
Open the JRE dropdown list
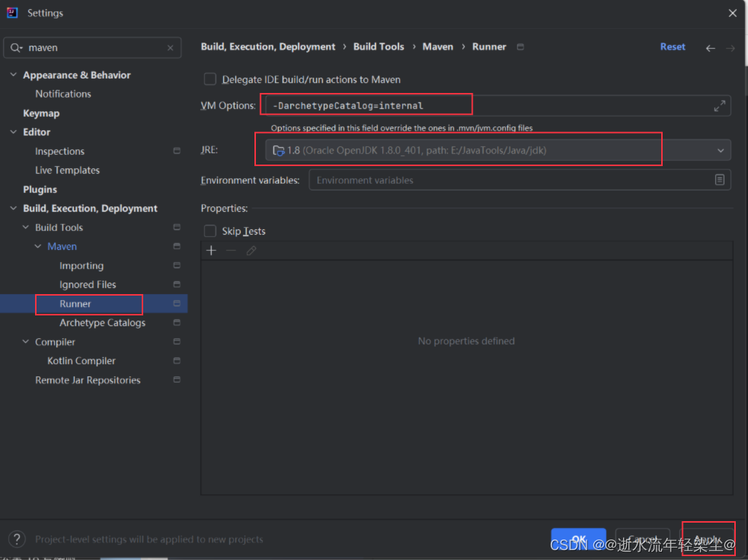point(721,151)
